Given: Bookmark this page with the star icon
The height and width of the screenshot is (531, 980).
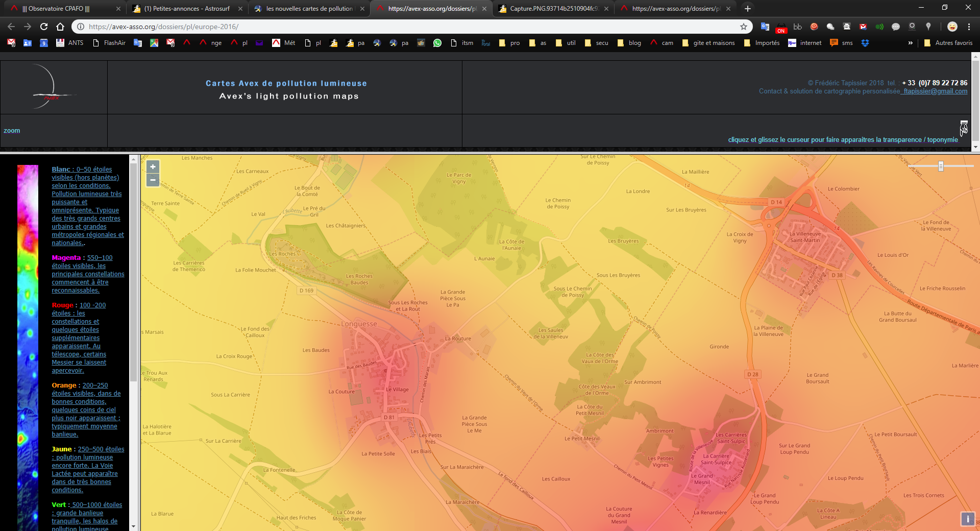Looking at the screenshot, I should [x=744, y=27].
